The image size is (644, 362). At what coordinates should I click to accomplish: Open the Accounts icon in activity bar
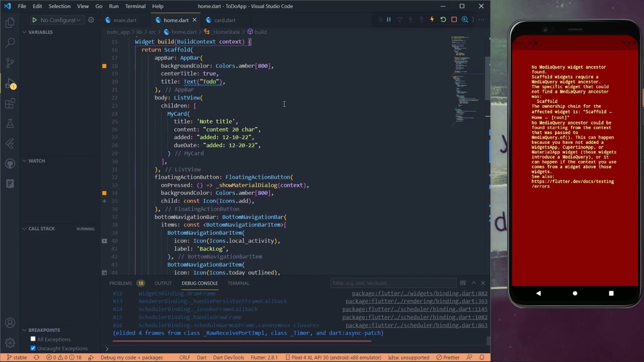coord(10,323)
